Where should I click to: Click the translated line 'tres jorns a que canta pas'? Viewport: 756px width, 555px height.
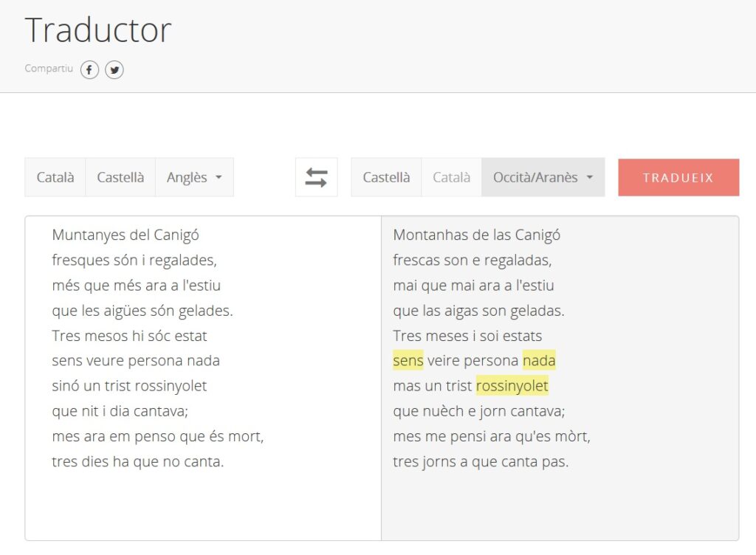(x=481, y=462)
